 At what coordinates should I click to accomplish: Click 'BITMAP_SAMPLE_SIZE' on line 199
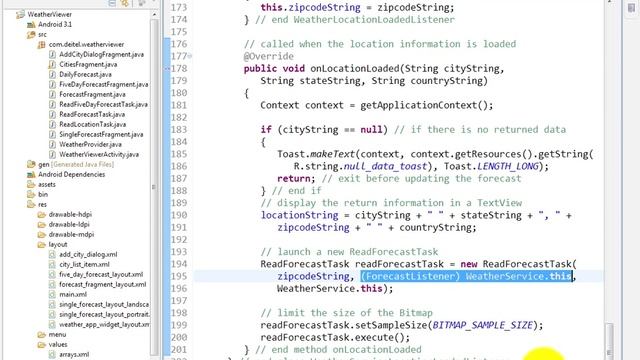(482, 325)
